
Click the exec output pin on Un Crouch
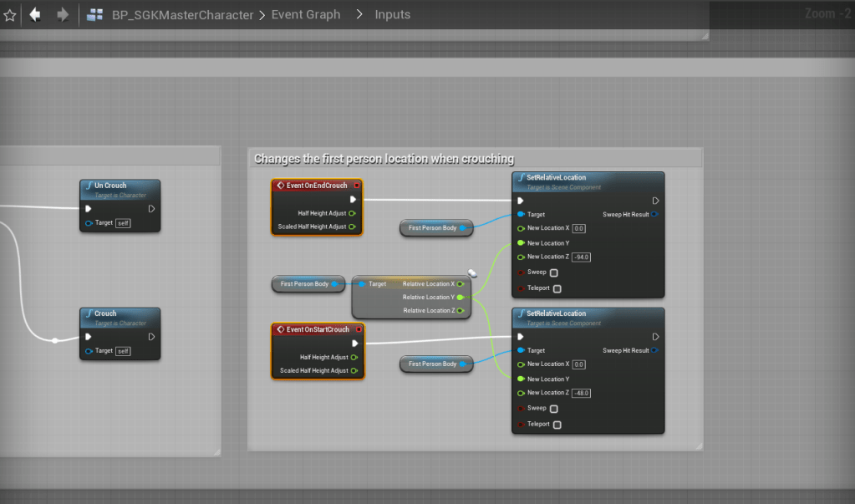click(151, 209)
